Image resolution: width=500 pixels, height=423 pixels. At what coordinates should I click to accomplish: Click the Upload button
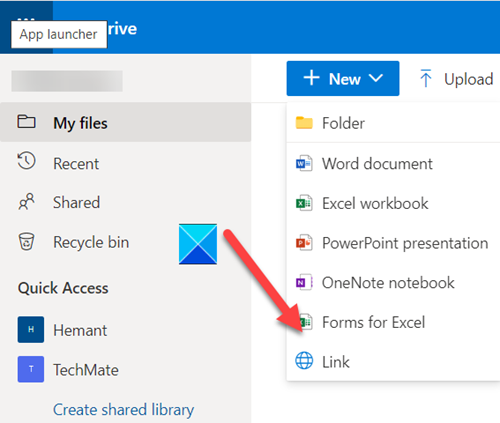coord(455,79)
